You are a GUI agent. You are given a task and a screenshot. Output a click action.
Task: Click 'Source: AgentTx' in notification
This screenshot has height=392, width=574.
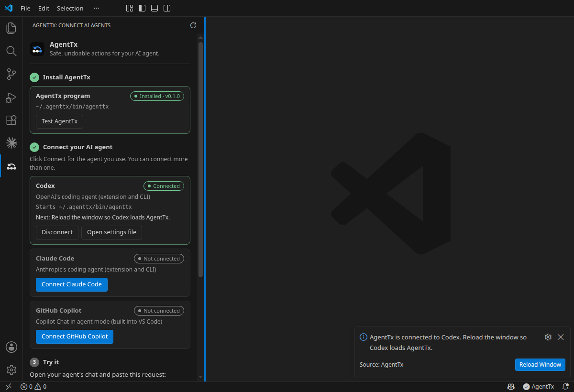click(381, 365)
